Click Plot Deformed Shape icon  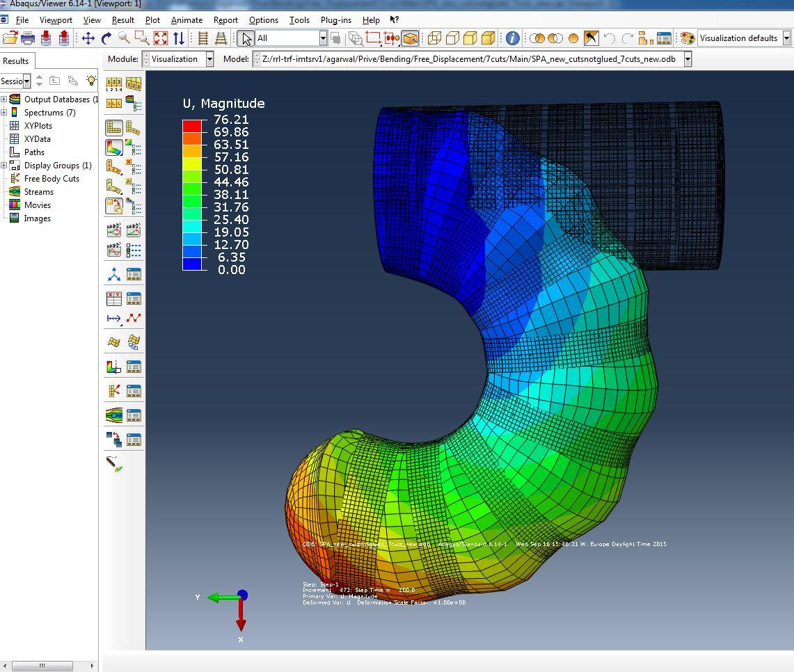click(x=134, y=127)
